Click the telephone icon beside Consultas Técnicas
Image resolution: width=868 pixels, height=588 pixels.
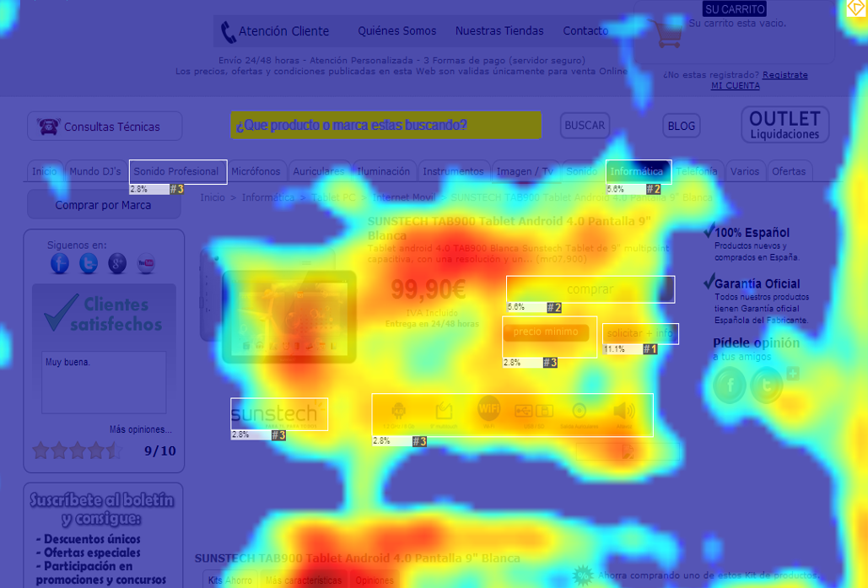click(x=47, y=127)
